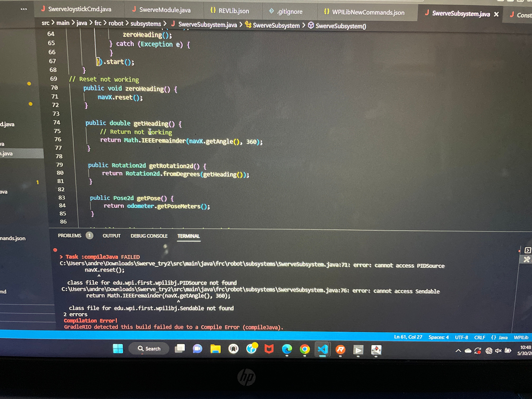Change indentation via Spaces: 4

pos(438,337)
